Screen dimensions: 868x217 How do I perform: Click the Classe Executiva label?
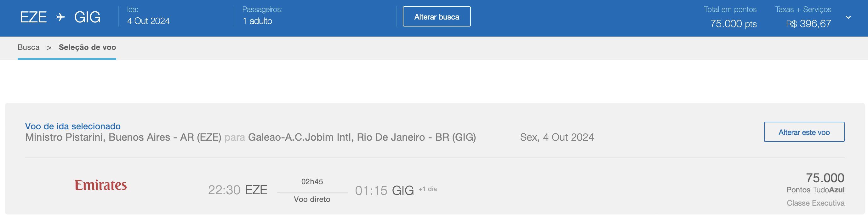[x=815, y=203]
